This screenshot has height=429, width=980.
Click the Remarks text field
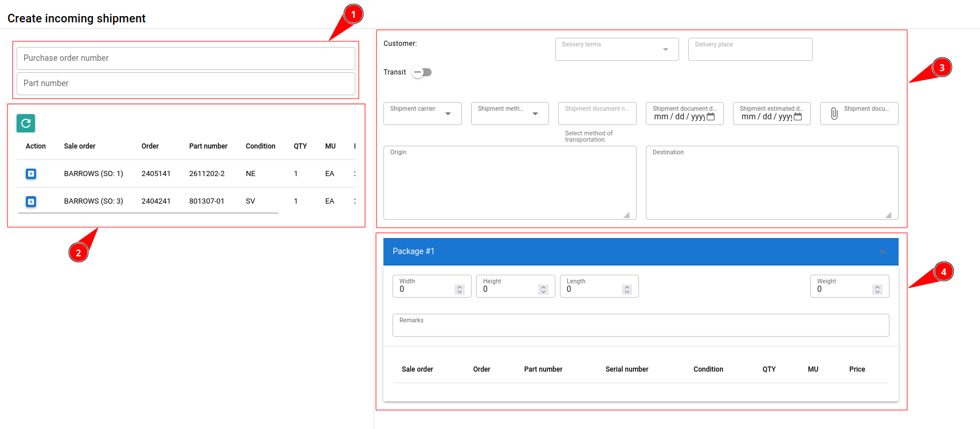coord(640,326)
